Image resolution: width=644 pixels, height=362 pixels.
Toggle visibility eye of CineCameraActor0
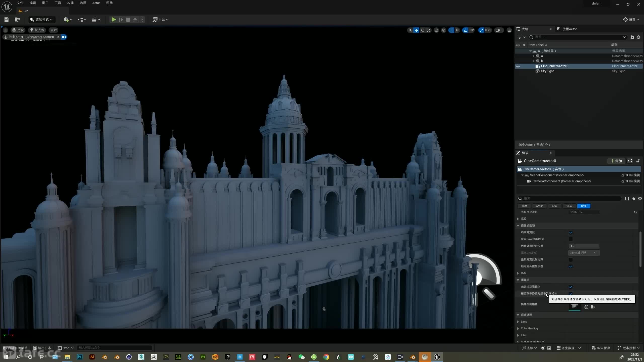[x=518, y=66]
